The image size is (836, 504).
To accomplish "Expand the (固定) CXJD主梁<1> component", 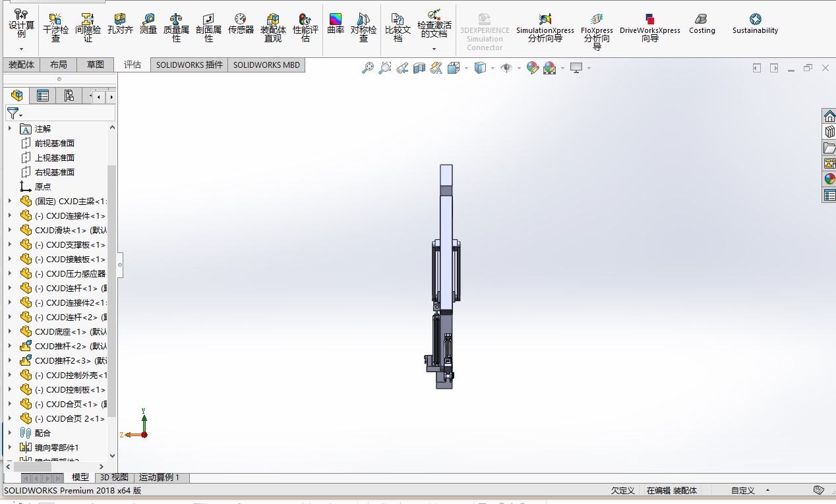I will tap(10, 201).
